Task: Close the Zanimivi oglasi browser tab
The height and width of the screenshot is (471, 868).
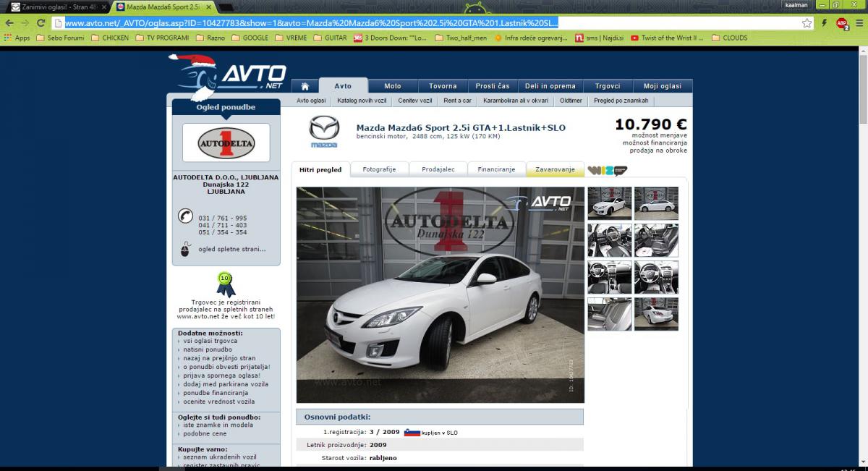Action: 103,7
